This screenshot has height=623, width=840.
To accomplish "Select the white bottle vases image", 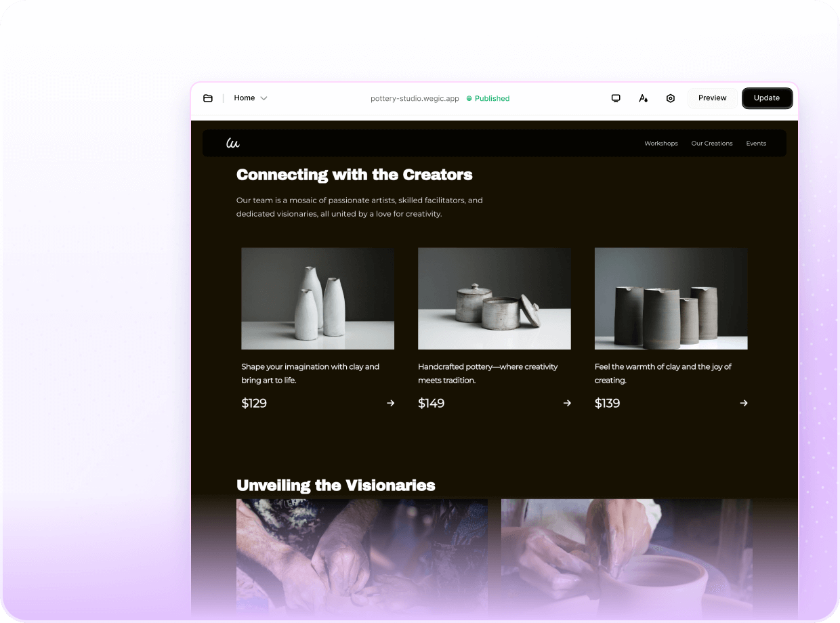I will [318, 298].
